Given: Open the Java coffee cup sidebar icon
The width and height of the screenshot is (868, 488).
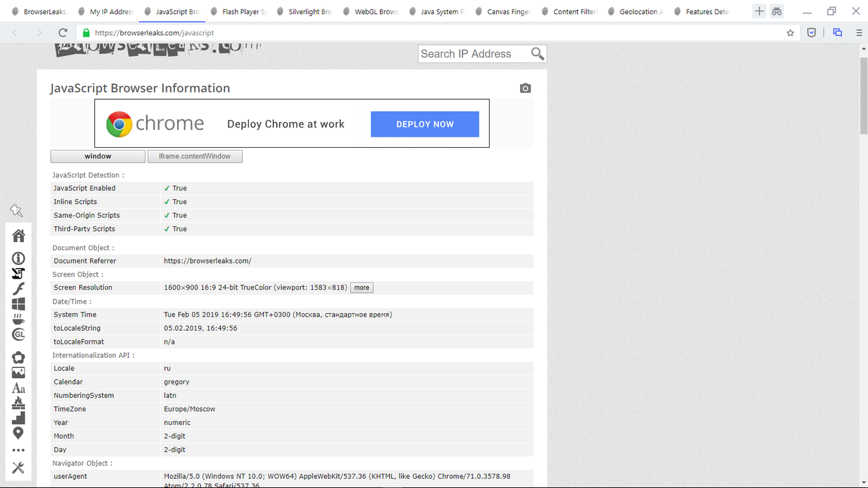Looking at the screenshot, I should [18, 319].
